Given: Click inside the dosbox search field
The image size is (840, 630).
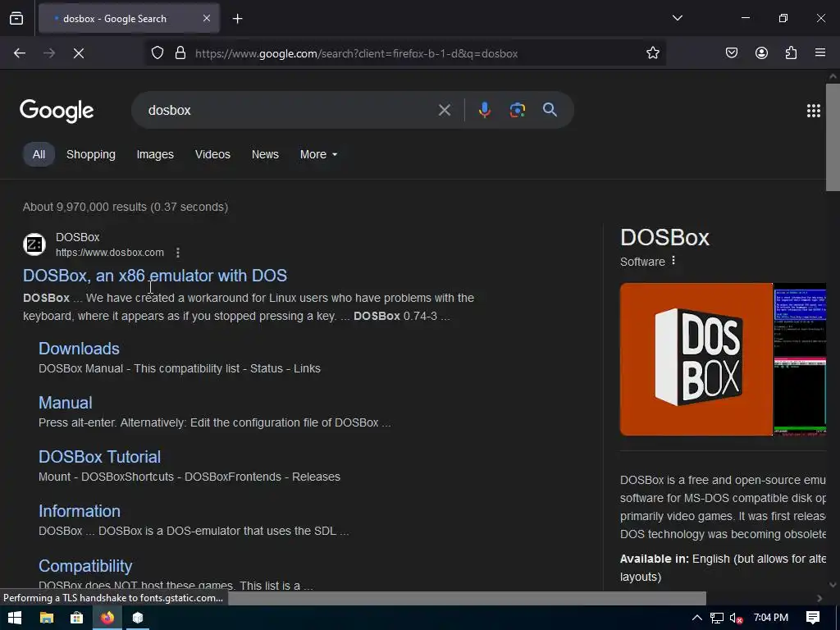Looking at the screenshot, I should 290,111.
